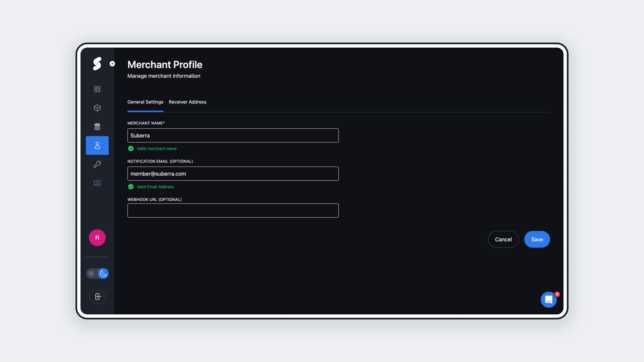Focus the Notification Email input field

tap(233, 174)
